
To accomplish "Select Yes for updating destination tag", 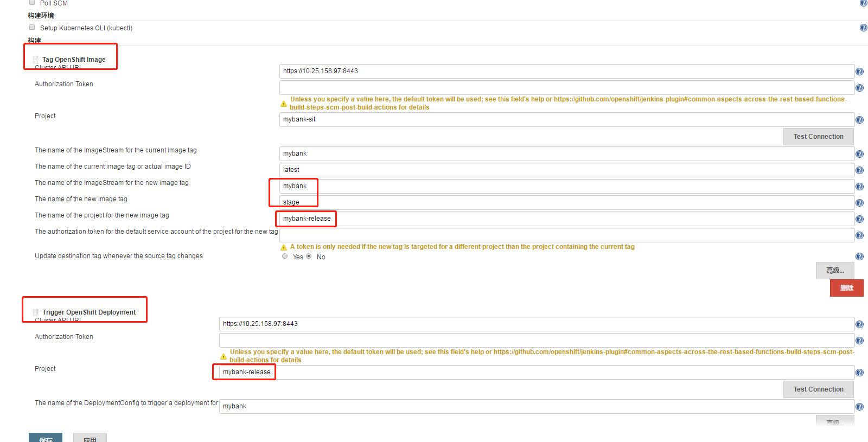I will (285, 257).
